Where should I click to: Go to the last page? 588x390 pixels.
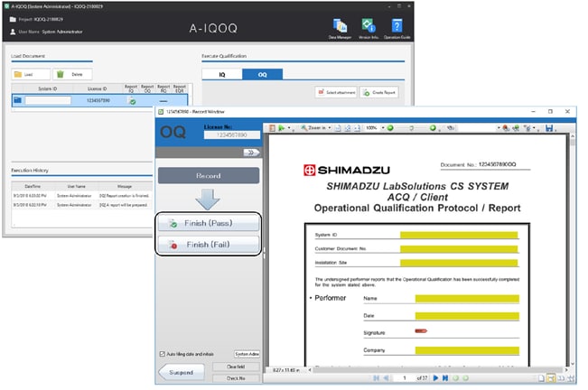click(x=445, y=378)
